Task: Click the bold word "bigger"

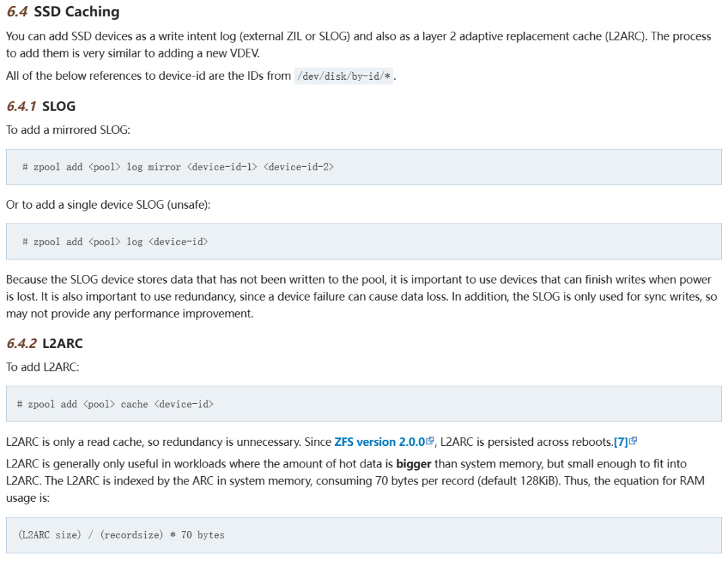Action: (x=413, y=464)
